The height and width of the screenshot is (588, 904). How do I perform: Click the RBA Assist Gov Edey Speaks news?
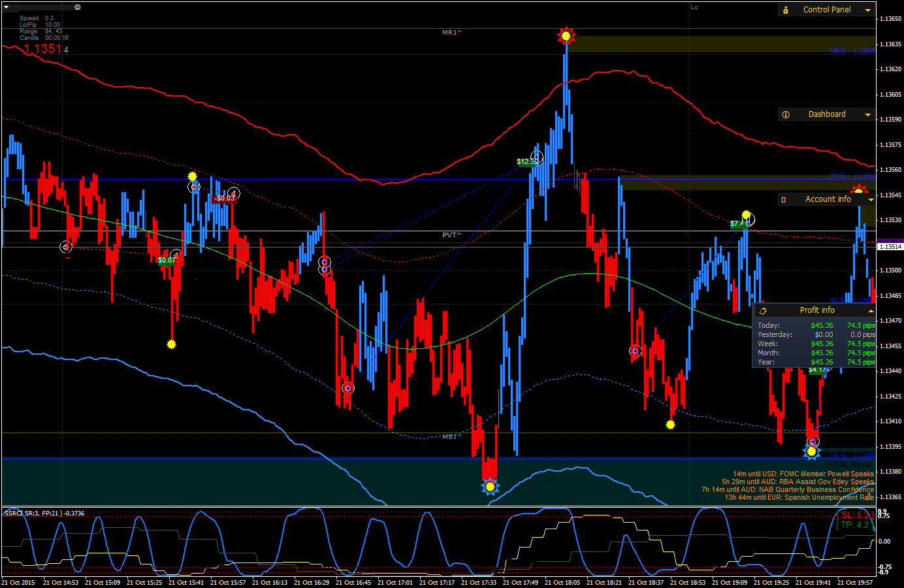click(798, 482)
